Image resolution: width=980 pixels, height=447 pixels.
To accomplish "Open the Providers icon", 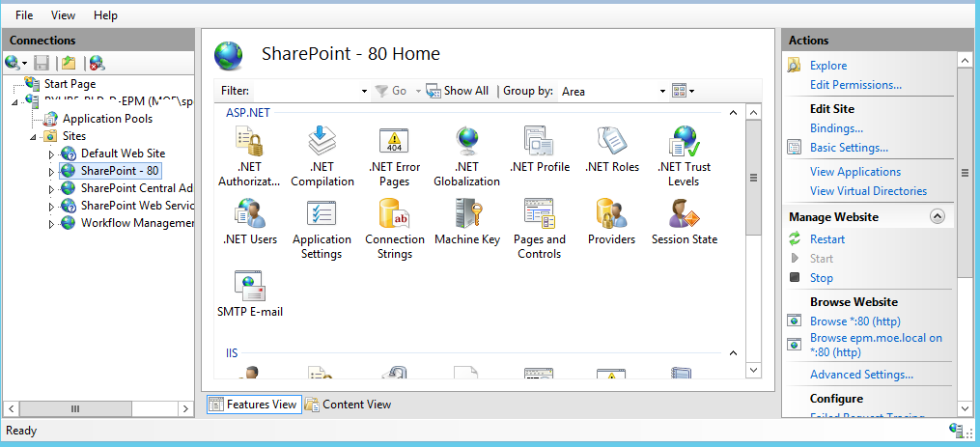I will coord(612,213).
